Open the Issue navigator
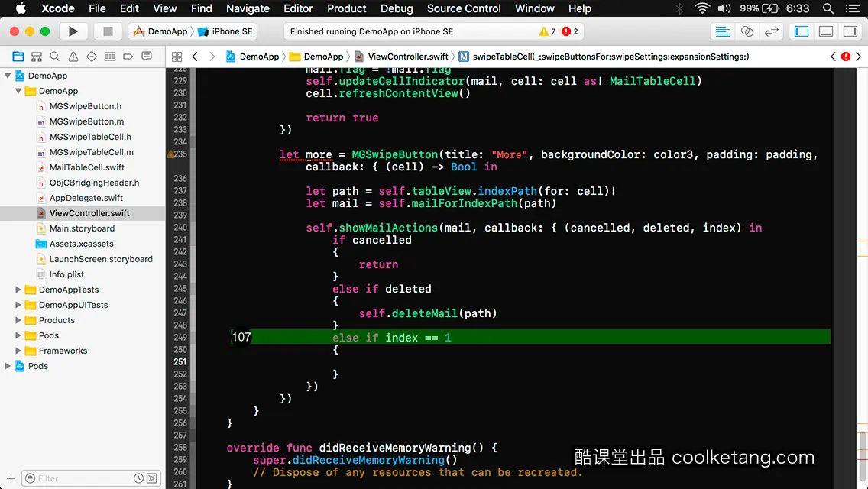 click(x=73, y=57)
